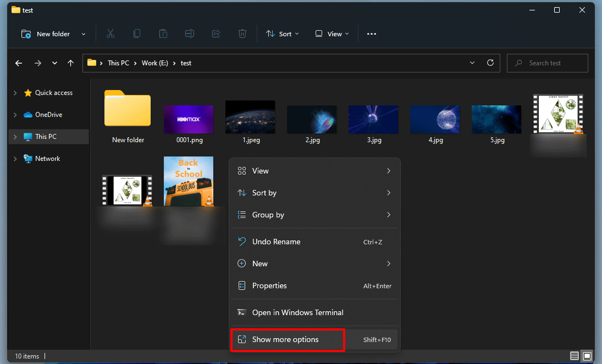Image resolution: width=602 pixels, height=364 pixels.
Task: Choose Open in Windows Terminal
Action: coord(297,312)
